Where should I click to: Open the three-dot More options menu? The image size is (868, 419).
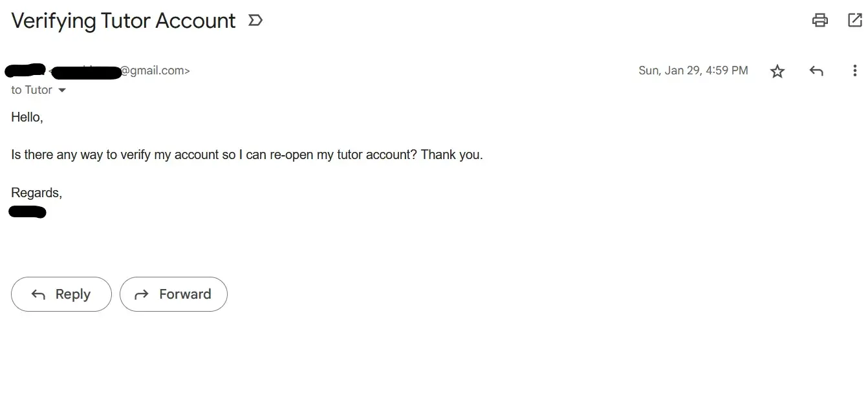pyautogui.click(x=854, y=71)
